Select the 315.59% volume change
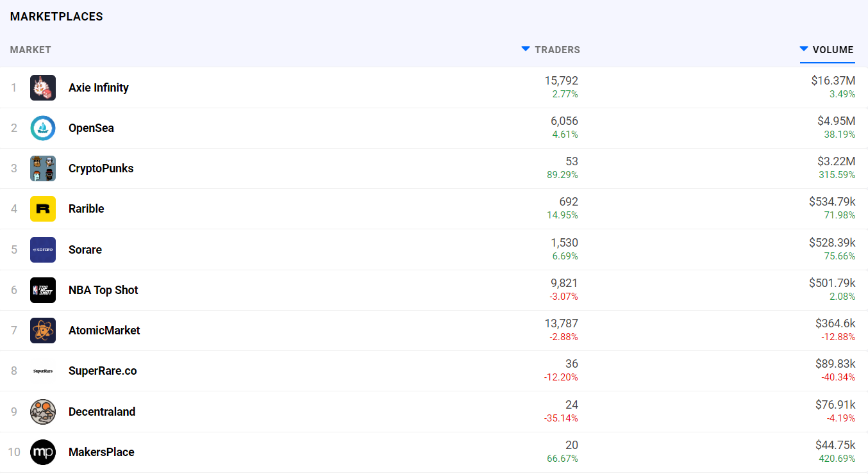This screenshot has width=868, height=474. [x=837, y=175]
